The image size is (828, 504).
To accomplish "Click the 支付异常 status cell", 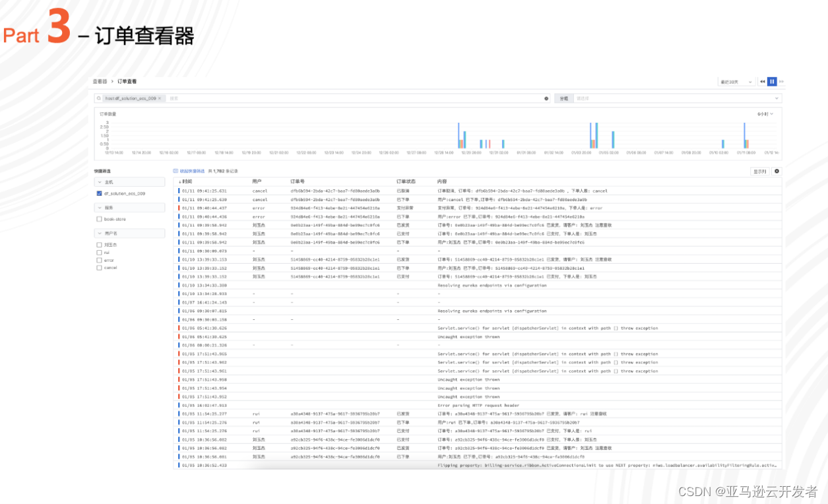I will (x=404, y=208).
